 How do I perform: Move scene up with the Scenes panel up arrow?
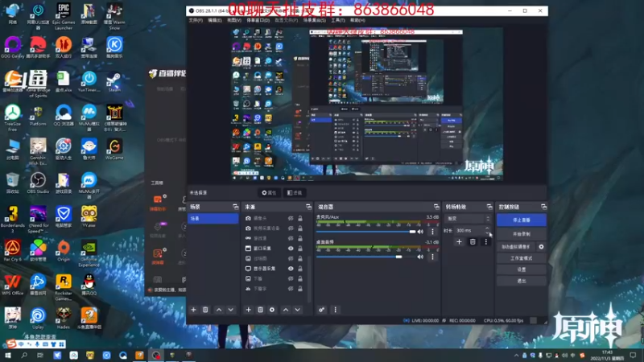pyautogui.click(x=219, y=310)
